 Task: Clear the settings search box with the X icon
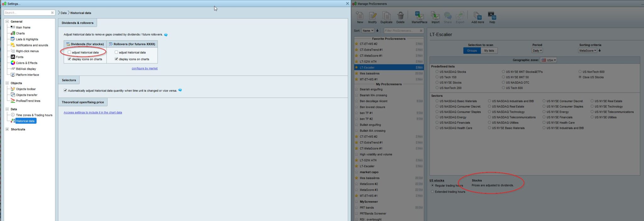coord(52,13)
